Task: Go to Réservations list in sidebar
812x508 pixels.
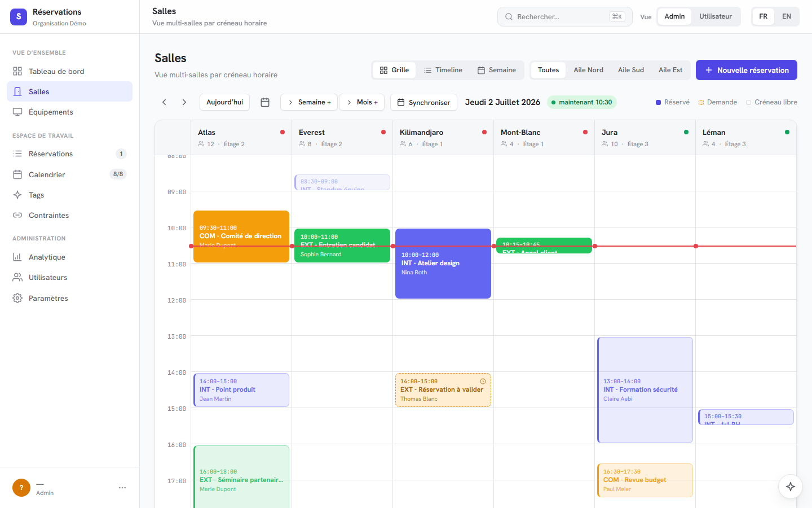Action: click(69, 154)
